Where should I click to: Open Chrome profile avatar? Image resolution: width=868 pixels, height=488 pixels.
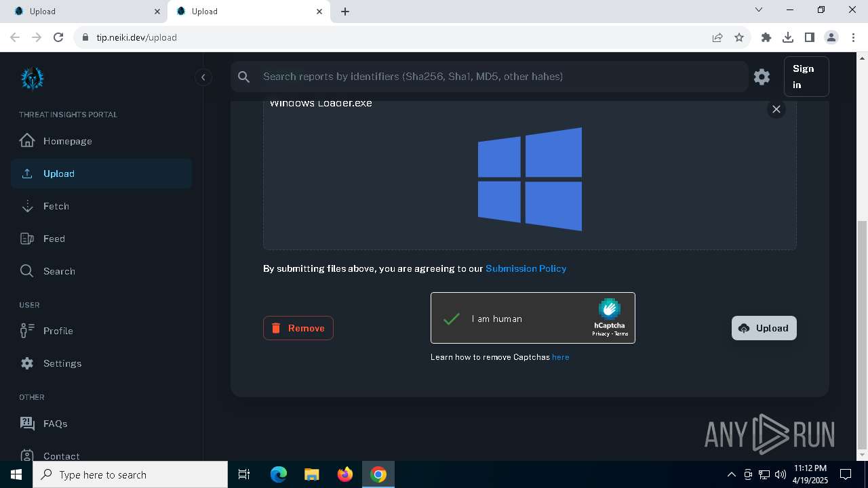pyautogui.click(x=831, y=37)
